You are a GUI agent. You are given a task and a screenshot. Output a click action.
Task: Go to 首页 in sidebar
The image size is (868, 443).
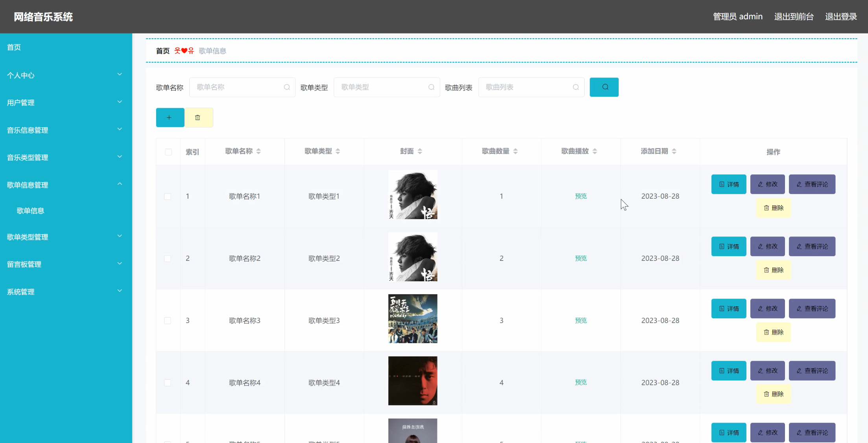pos(14,47)
